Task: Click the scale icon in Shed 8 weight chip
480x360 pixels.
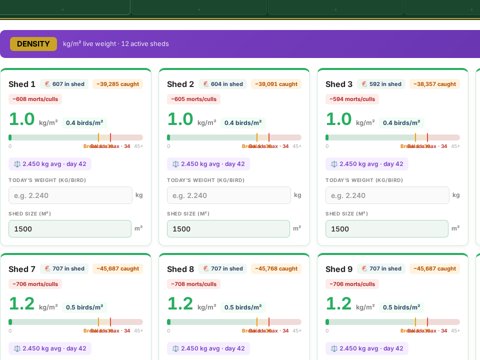Action: point(176,349)
